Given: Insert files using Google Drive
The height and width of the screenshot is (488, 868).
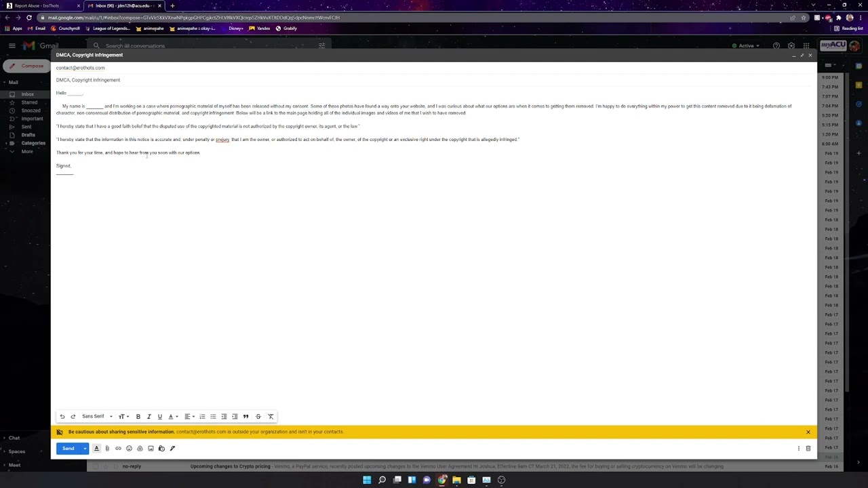Looking at the screenshot, I should 140,448.
